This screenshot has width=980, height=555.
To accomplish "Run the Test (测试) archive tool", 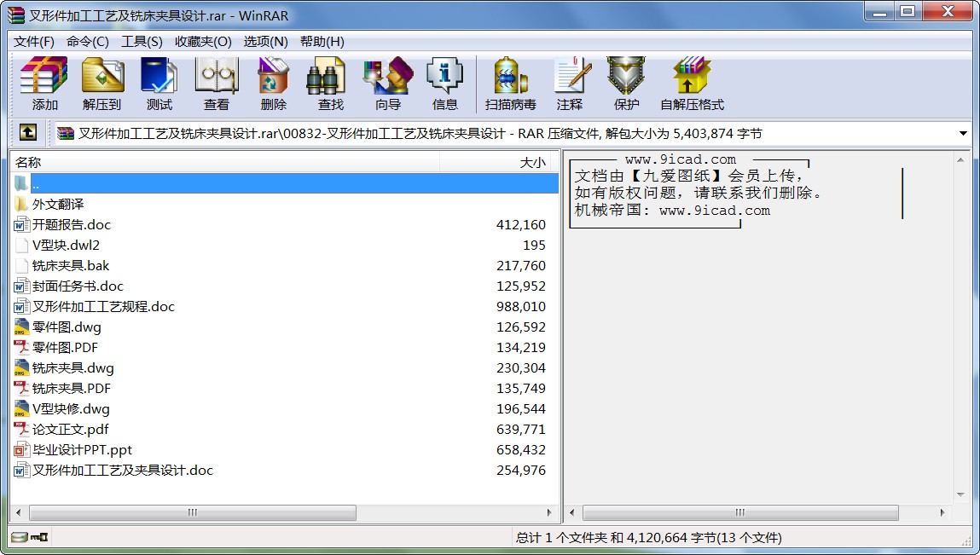I will 159,84.
